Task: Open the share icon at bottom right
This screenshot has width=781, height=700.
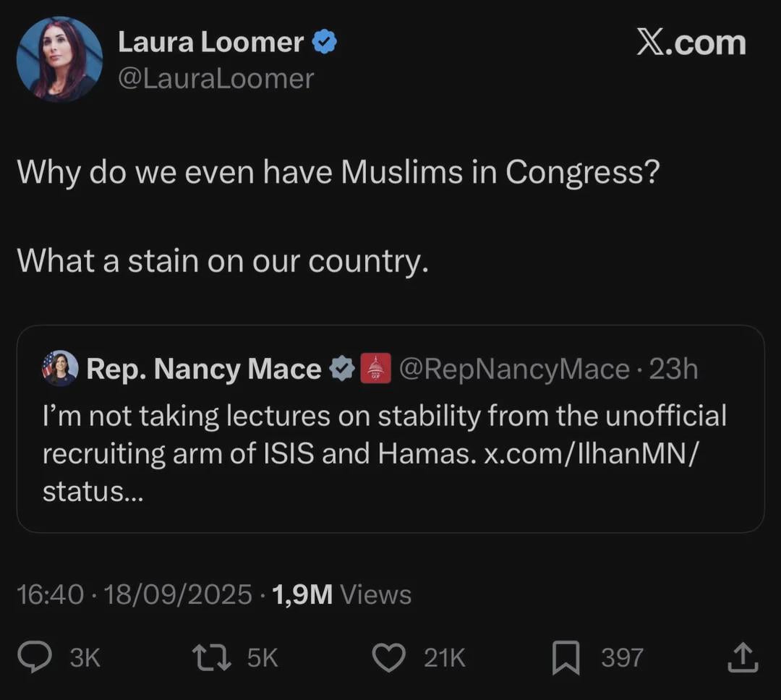Action: (x=742, y=658)
